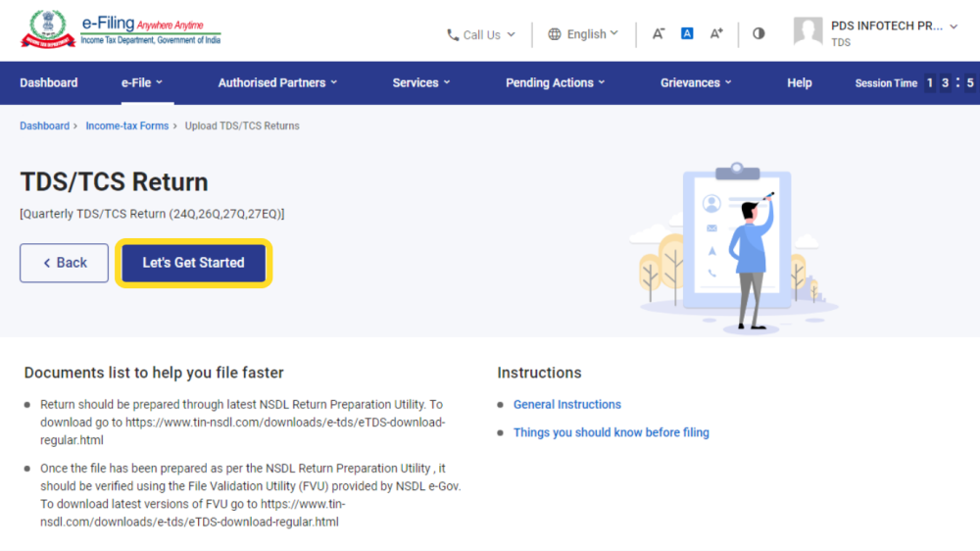Open Things you should know before filing
Viewport: 980px width, 551px height.
(612, 432)
